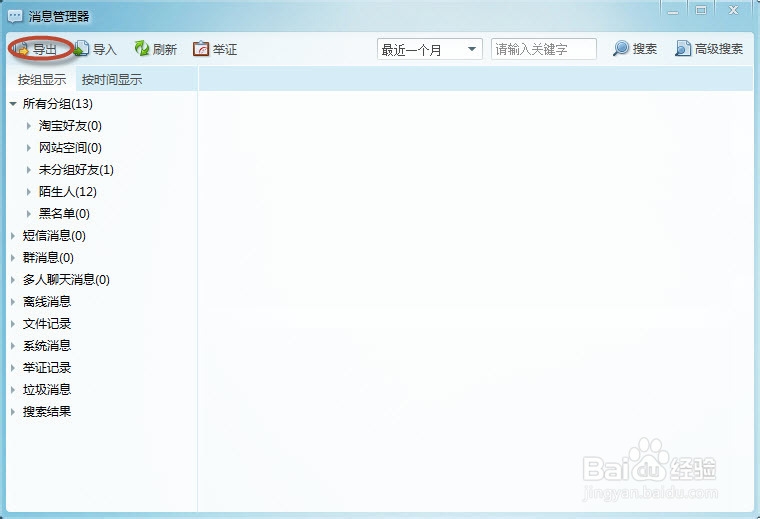Expand the 垃圾消息 node arrow
The height and width of the screenshot is (519, 760).
[x=13, y=390]
